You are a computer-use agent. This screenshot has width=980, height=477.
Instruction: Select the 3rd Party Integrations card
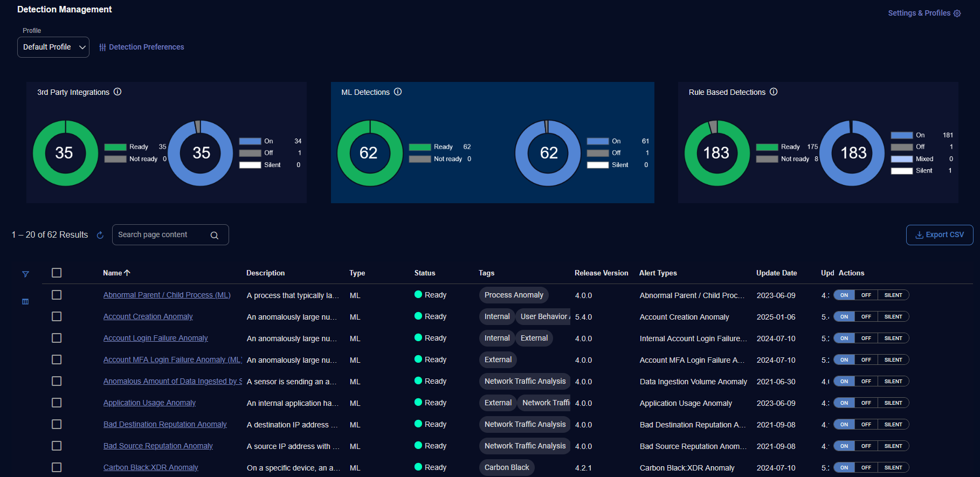point(167,142)
